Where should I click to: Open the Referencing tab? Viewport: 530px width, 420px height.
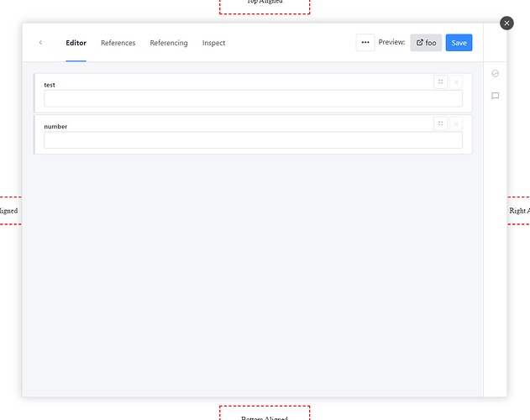169,43
